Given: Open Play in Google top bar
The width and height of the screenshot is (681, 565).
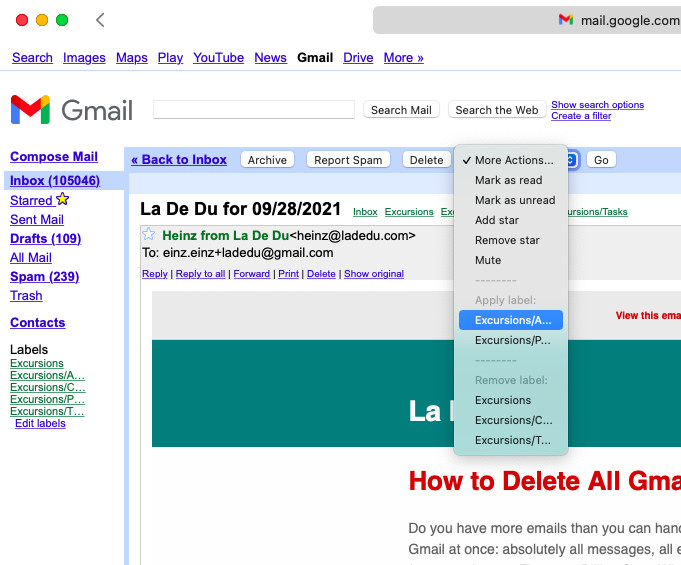Looking at the screenshot, I should point(170,57).
